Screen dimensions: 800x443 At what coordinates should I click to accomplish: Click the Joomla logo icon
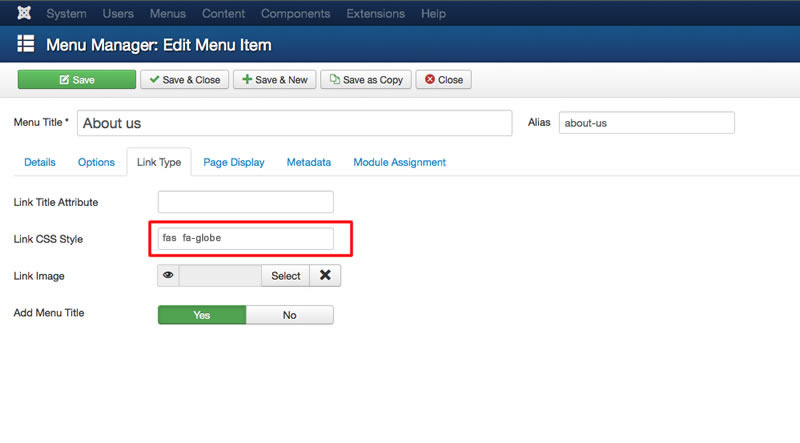point(24,13)
